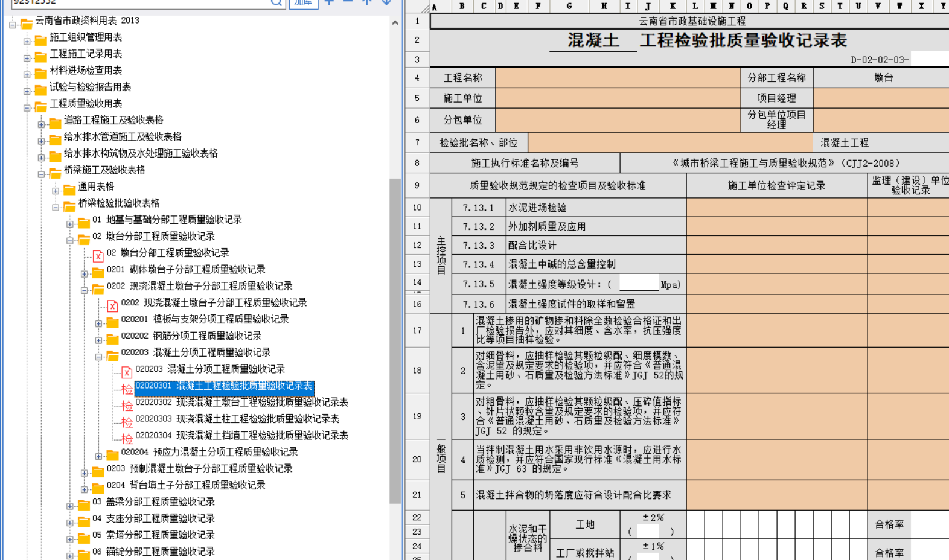Expand 020201 模板与支架分项工程 node
This screenshot has height=560, width=949.
coord(98,323)
